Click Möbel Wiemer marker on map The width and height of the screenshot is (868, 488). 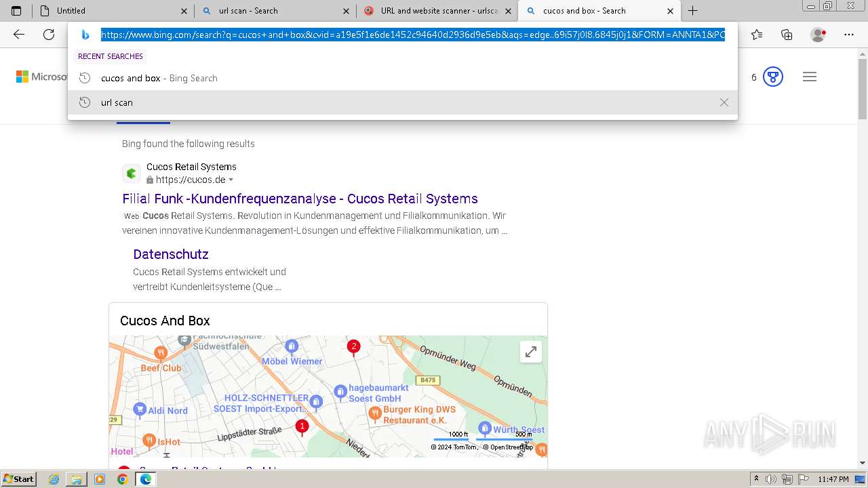click(x=291, y=347)
